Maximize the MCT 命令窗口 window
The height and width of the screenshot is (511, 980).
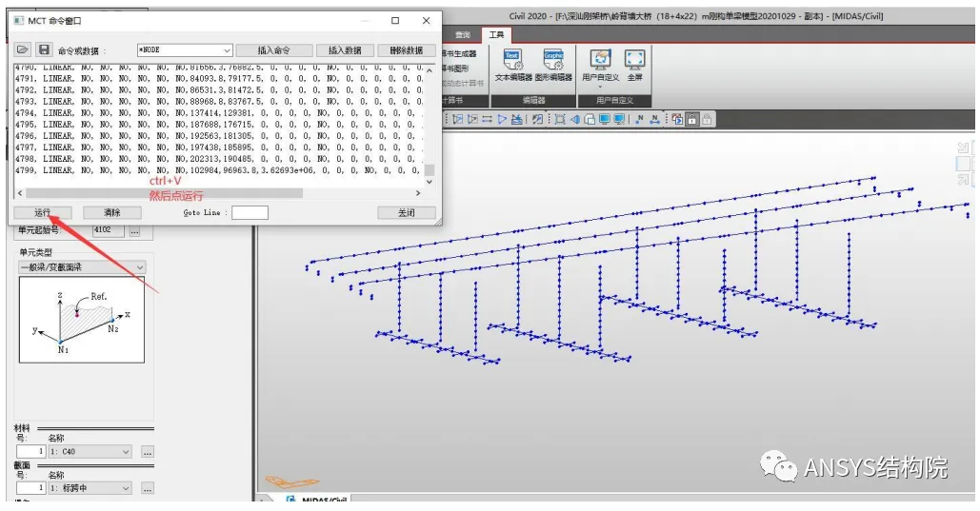pos(395,21)
